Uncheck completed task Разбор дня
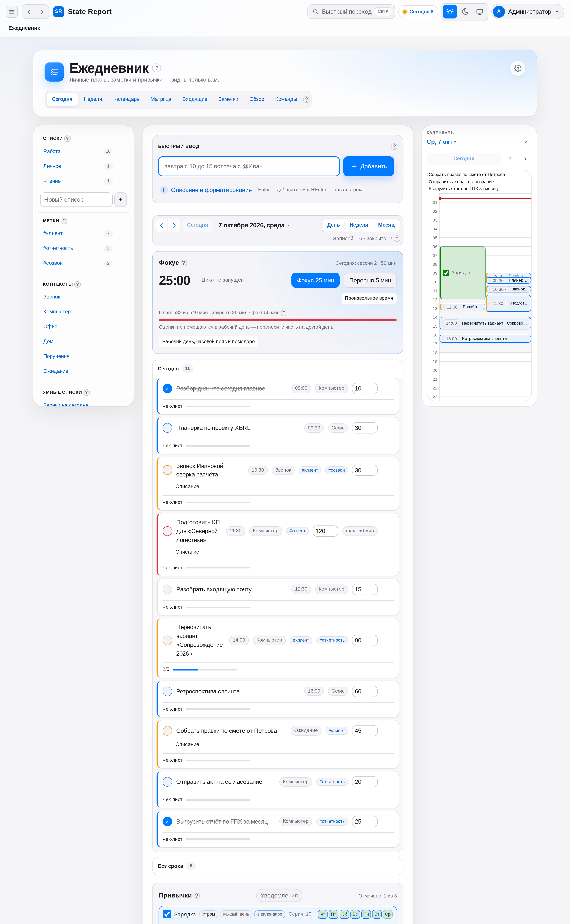570x924 pixels. coord(167,389)
